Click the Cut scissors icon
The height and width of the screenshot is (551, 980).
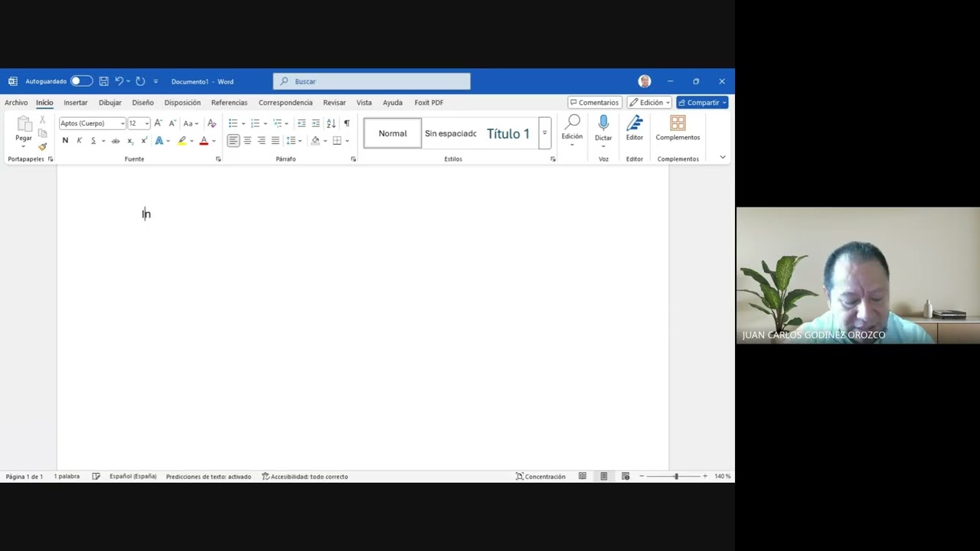(42, 121)
